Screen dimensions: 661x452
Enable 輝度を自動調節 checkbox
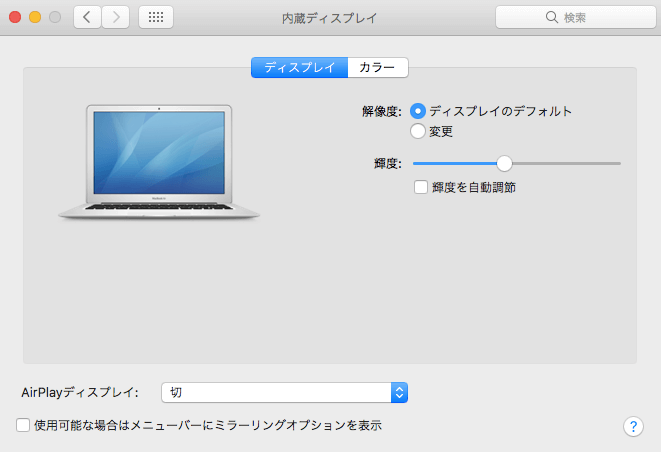click(x=421, y=187)
